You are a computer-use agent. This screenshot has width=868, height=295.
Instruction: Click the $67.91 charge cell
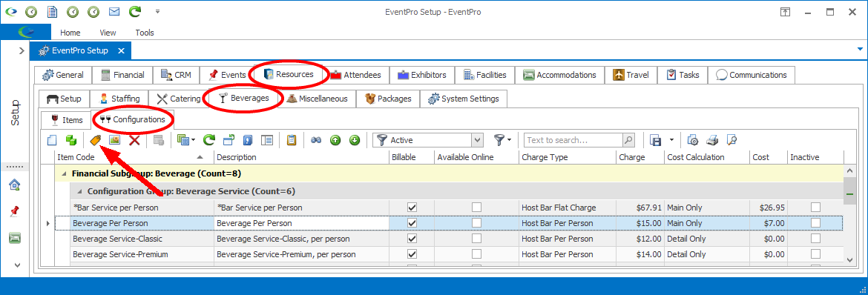(640, 208)
